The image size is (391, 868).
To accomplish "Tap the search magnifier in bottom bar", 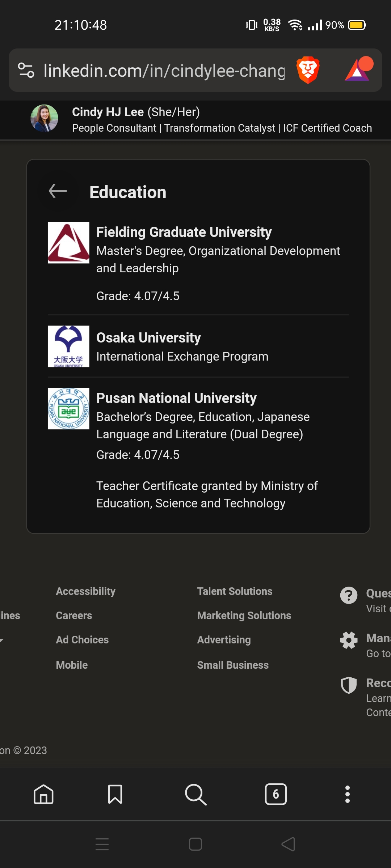I will click(x=195, y=794).
